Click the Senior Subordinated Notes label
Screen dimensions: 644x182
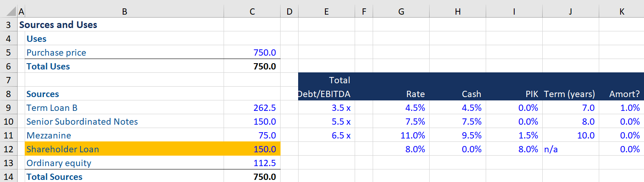82,121
